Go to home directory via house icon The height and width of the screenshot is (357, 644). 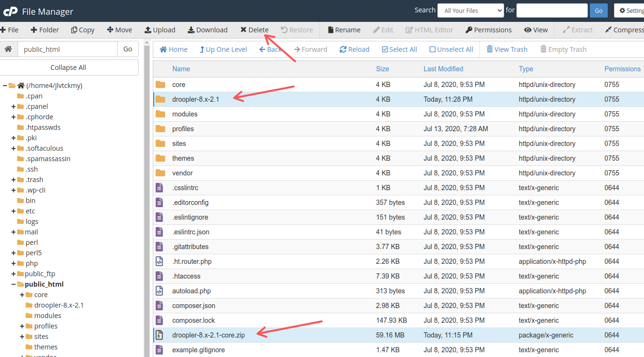(x=8, y=49)
